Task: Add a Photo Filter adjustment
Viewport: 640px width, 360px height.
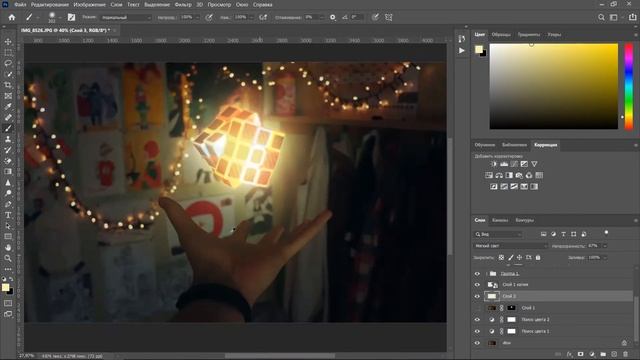Action: click(x=519, y=176)
